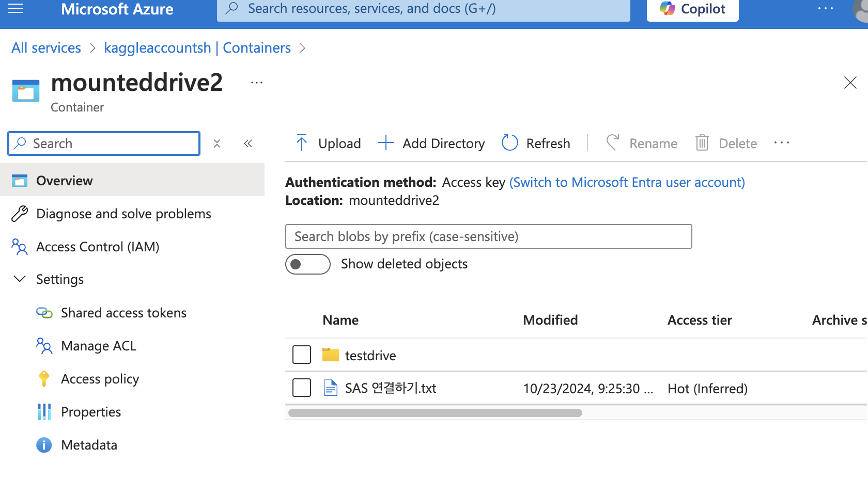The height and width of the screenshot is (480, 868).
Task: Open kaggleaccountsh | Containers breadcrumb
Action: point(197,48)
